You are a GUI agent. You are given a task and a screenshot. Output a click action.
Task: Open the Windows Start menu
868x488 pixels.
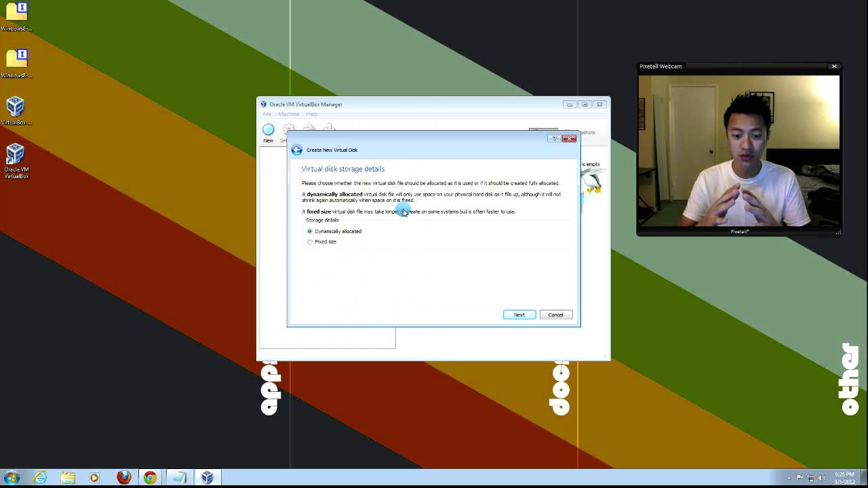pos(12,478)
